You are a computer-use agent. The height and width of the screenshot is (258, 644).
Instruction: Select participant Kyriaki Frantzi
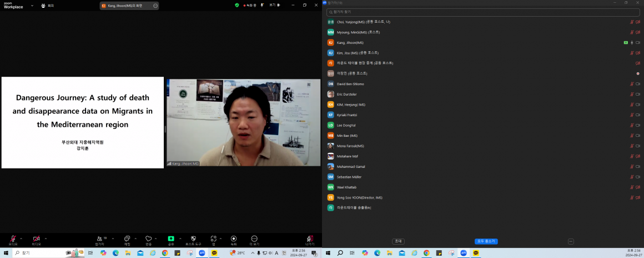483,115
